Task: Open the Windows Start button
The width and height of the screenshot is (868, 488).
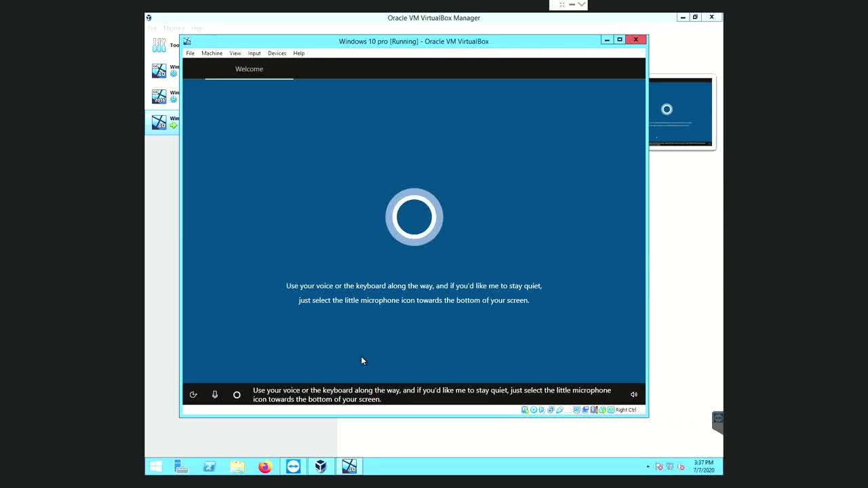Action: pyautogui.click(x=155, y=466)
